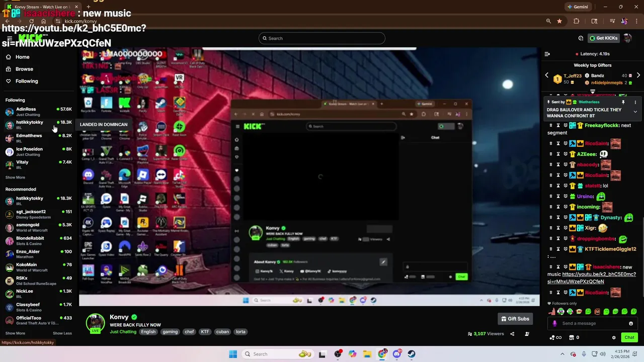Bookmark page with star icon
The height and width of the screenshot is (362, 644).
559,21
